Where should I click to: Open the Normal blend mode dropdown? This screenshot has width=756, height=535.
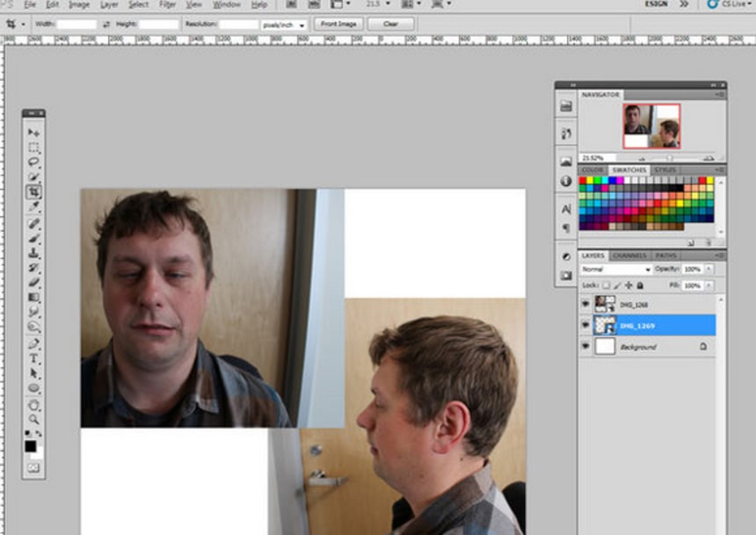click(615, 269)
